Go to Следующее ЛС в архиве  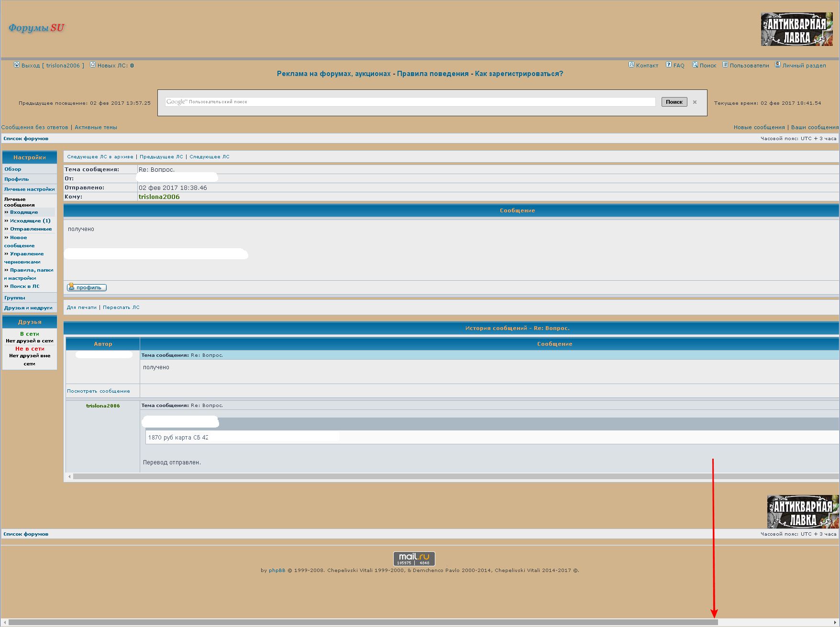coord(100,157)
